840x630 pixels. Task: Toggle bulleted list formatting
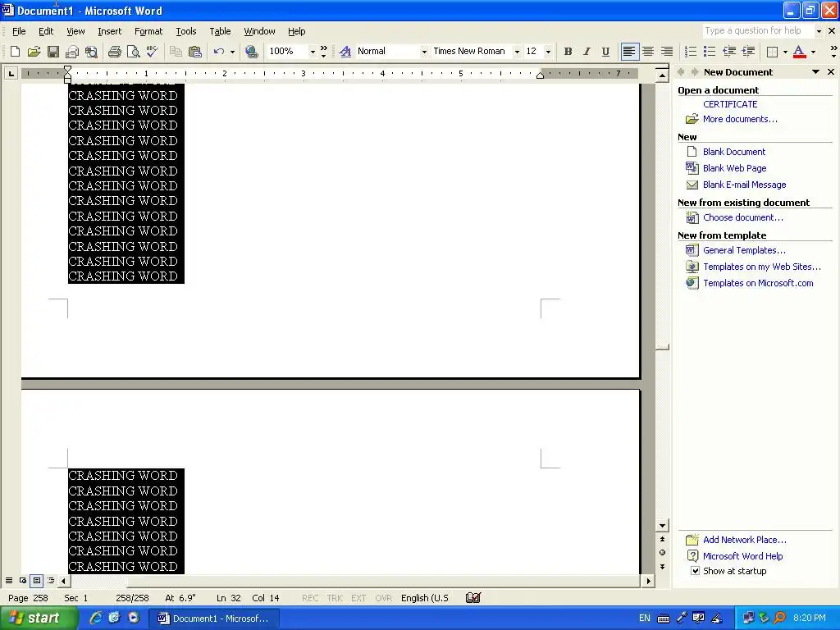710,52
